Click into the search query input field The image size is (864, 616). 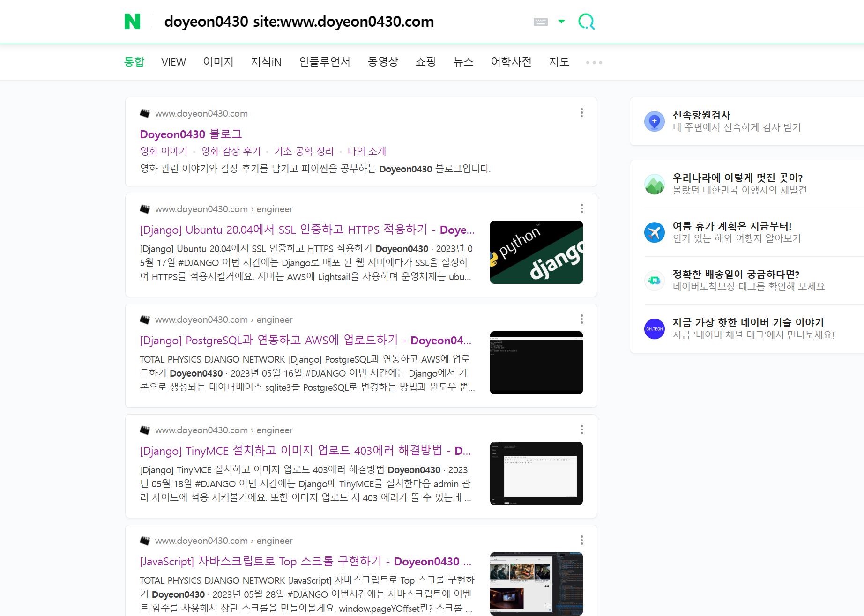click(x=299, y=22)
